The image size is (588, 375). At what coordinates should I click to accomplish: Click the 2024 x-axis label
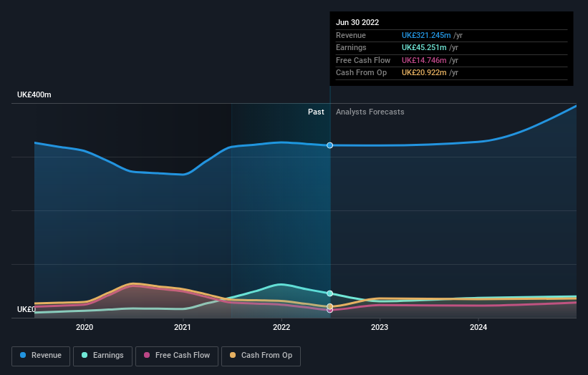coord(478,327)
